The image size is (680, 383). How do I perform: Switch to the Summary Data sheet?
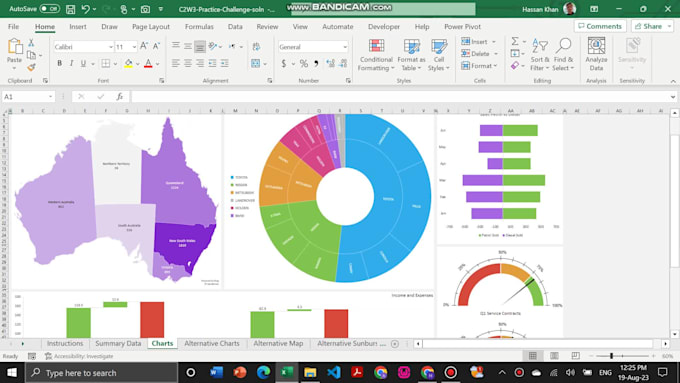[118, 344]
